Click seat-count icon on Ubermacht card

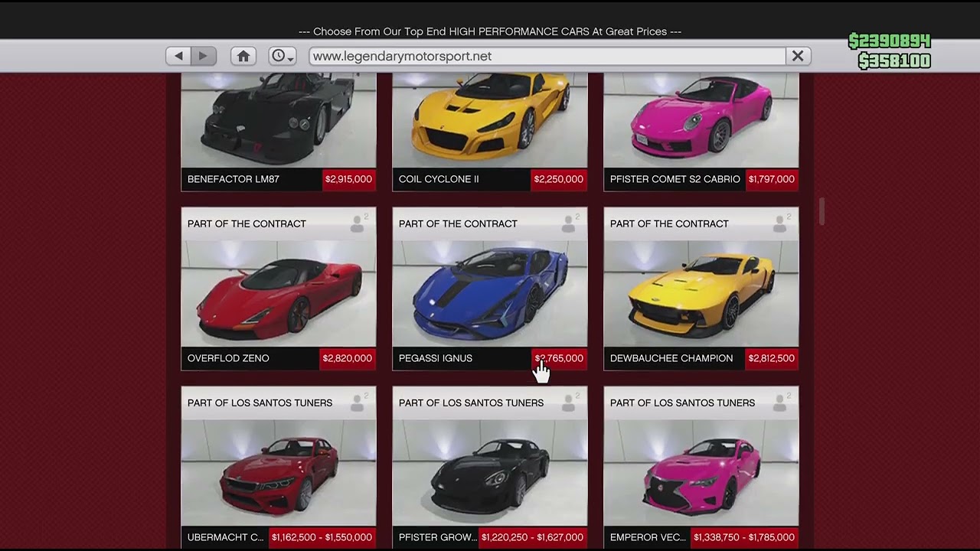358,403
